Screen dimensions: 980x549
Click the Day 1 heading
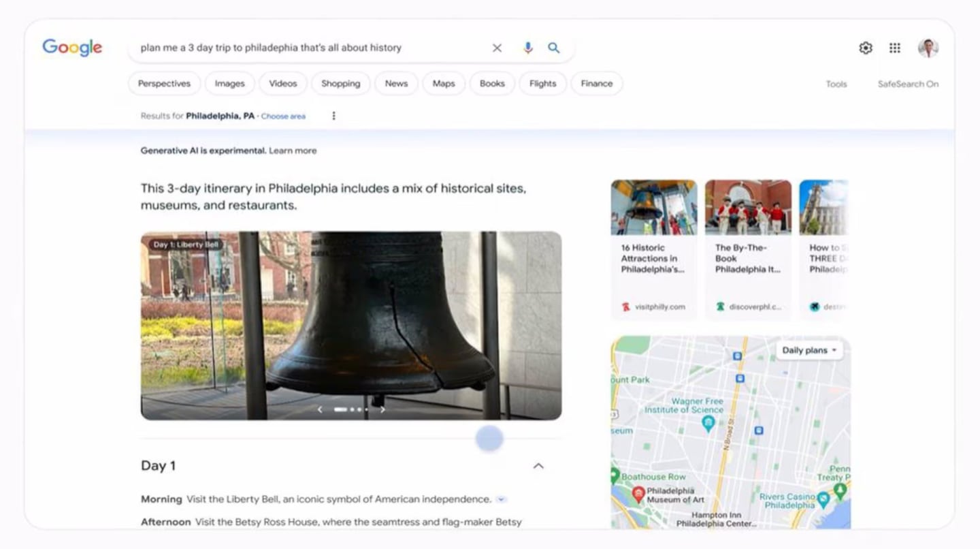(x=158, y=466)
